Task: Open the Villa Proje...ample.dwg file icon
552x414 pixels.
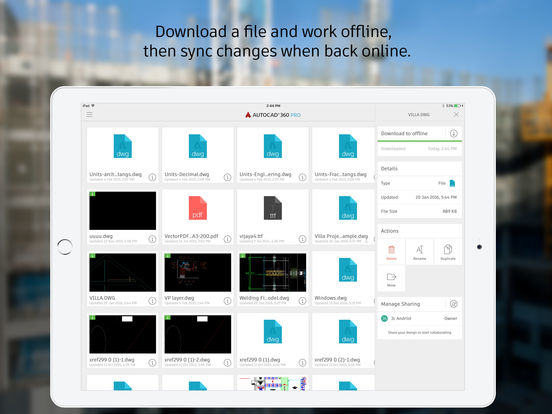Action: click(x=348, y=208)
